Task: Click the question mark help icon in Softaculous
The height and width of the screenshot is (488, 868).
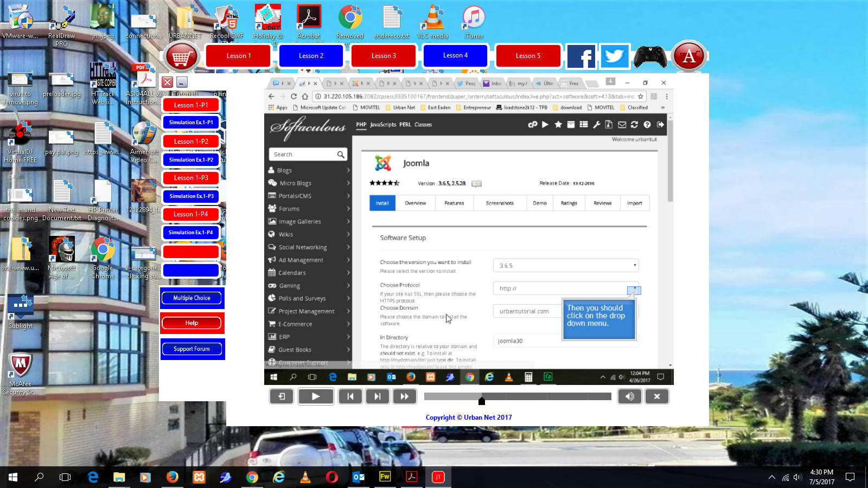Action: click(x=647, y=125)
